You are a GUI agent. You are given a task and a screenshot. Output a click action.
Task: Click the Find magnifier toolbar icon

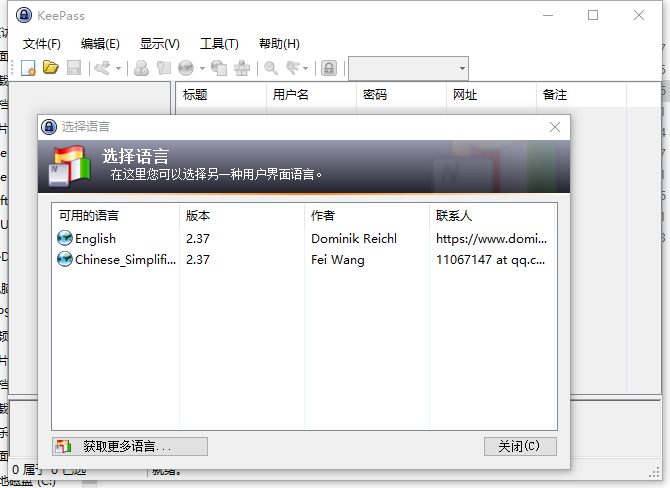(271, 68)
